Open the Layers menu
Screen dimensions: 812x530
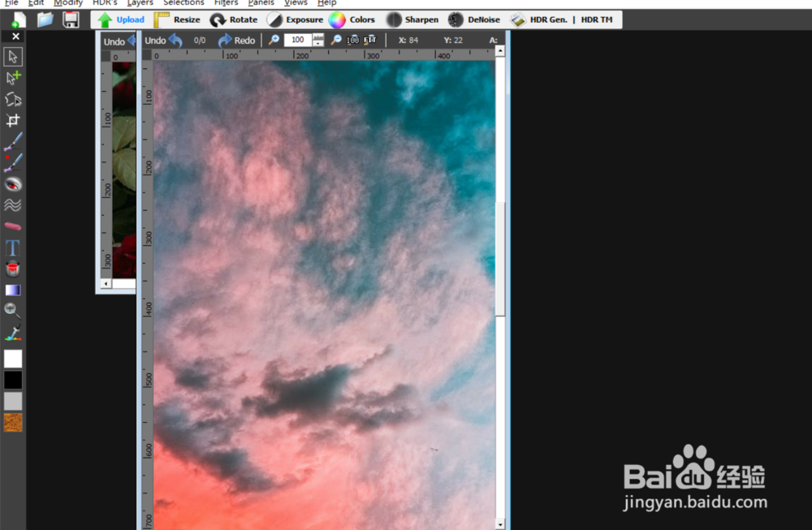(x=140, y=3)
